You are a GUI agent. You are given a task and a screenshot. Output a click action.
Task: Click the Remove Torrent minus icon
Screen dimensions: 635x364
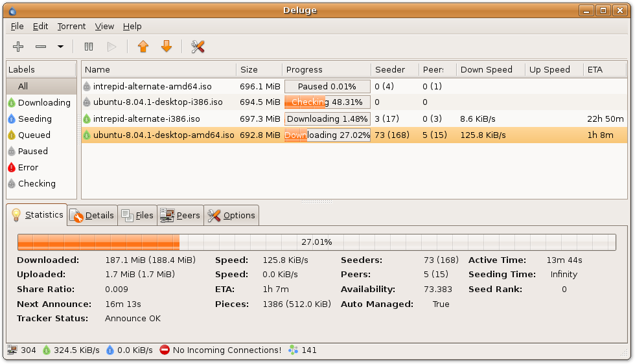pyautogui.click(x=41, y=47)
